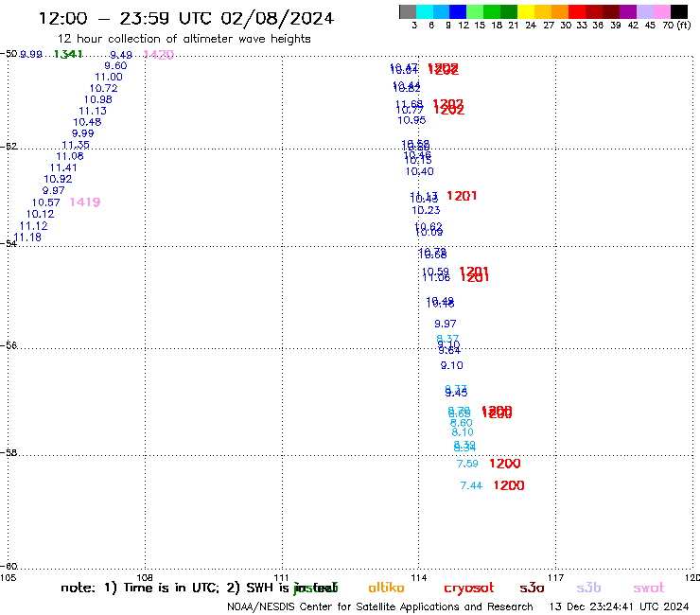This screenshot has width=700, height=615.
Task: Click the 'swot' satellite legend label
Action: 649,588
